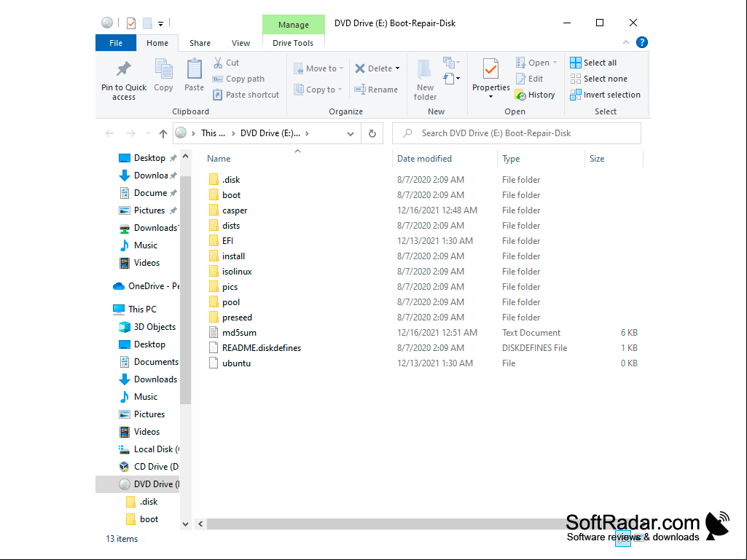Click the Pin to Quick access icon

pyautogui.click(x=123, y=69)
